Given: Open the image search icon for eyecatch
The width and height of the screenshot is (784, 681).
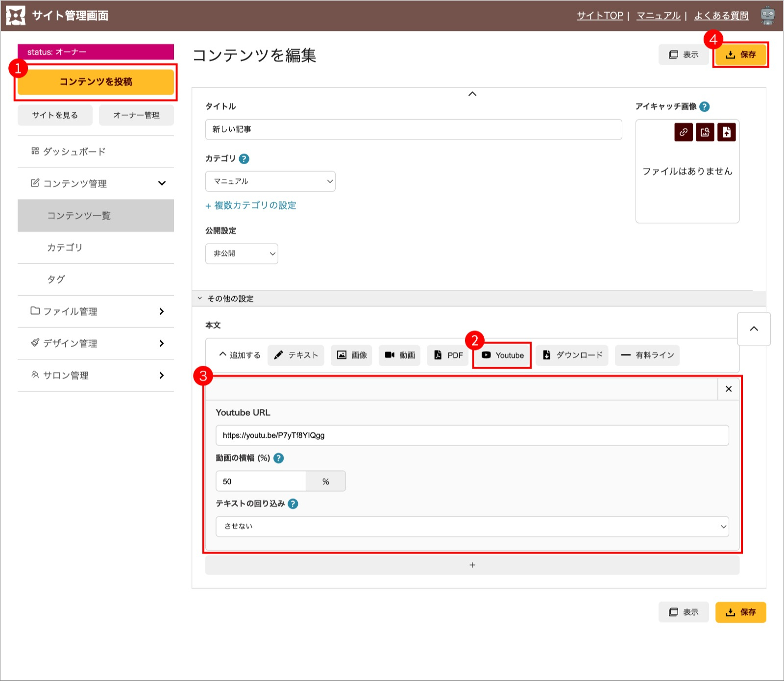Looking at the screenshot, I should pos(705,132).
